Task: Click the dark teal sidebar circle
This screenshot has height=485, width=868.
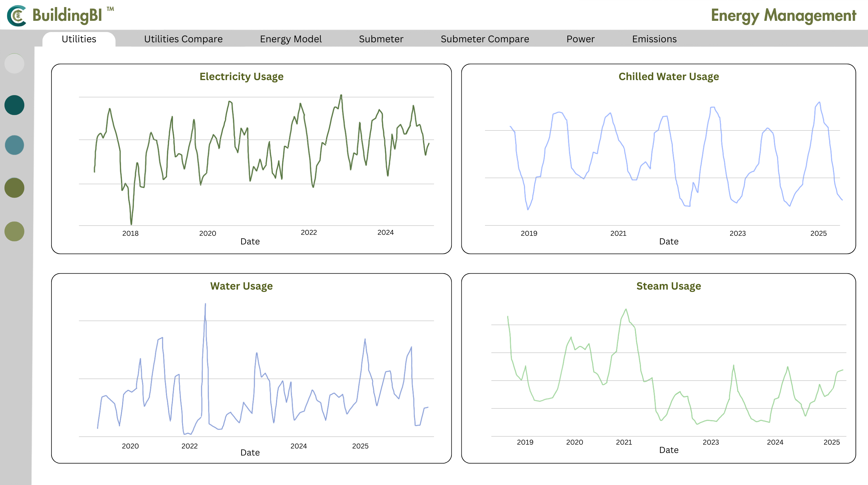Action: point(14,105)
